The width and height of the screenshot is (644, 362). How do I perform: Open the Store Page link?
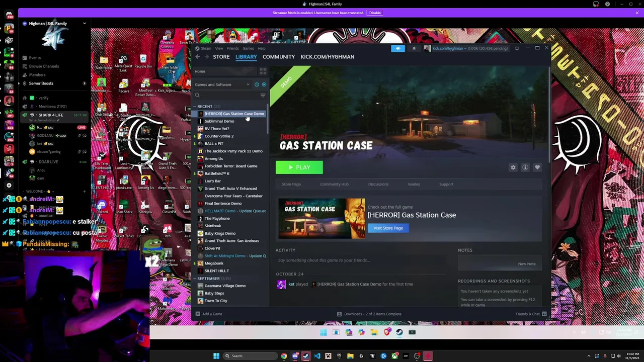[291, 184]
